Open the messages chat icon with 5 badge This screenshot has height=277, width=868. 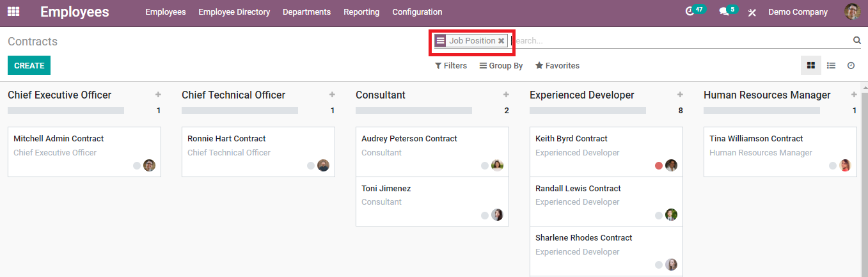724,12
